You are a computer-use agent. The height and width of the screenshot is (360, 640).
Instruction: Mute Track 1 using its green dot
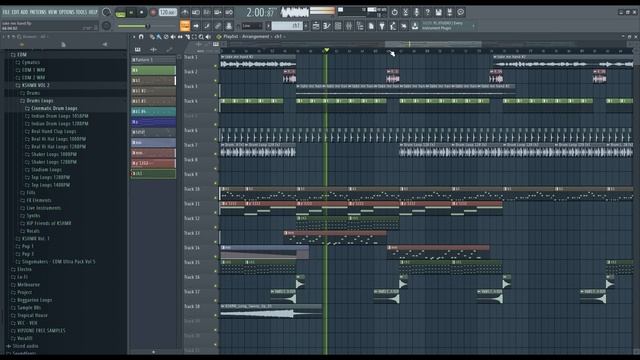(x=216, y=65)
